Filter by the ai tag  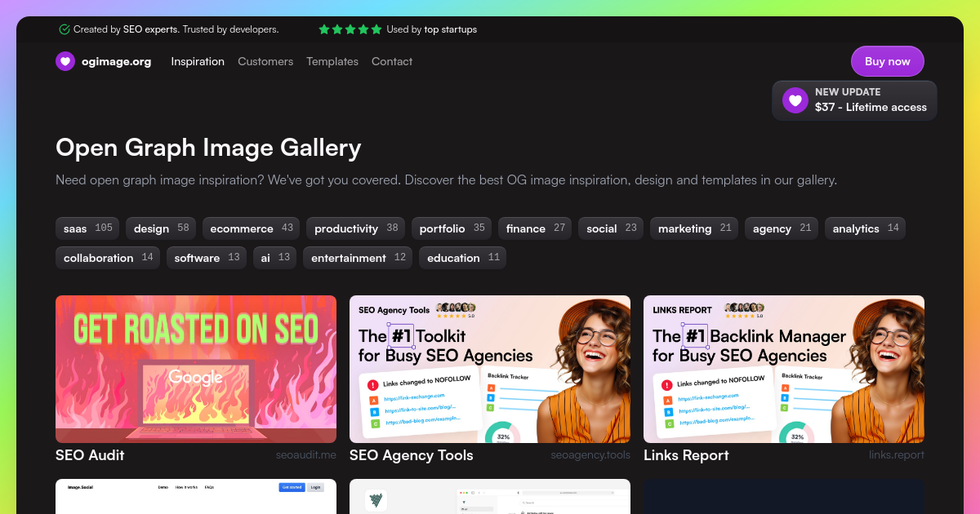coord(274,258)
